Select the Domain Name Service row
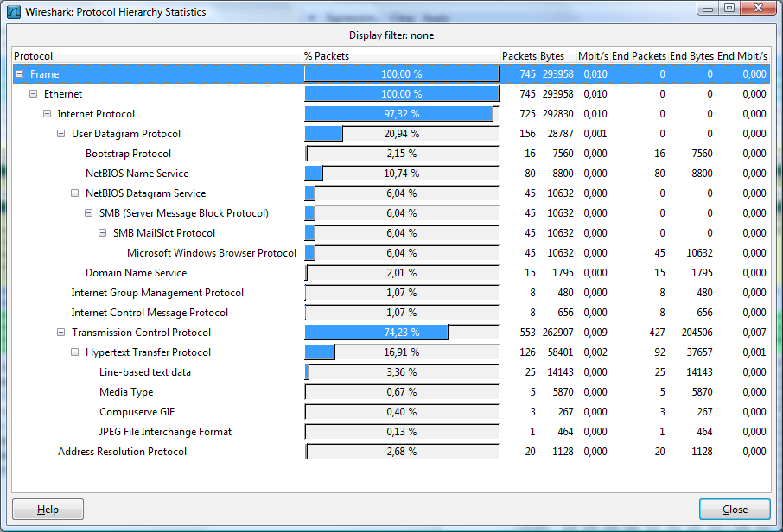Viewport: 783px width, 532px height. tap(391, 273)
